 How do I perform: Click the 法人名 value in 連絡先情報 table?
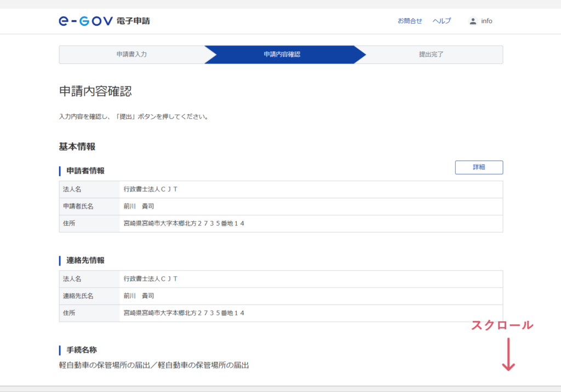tap(151, 279)
